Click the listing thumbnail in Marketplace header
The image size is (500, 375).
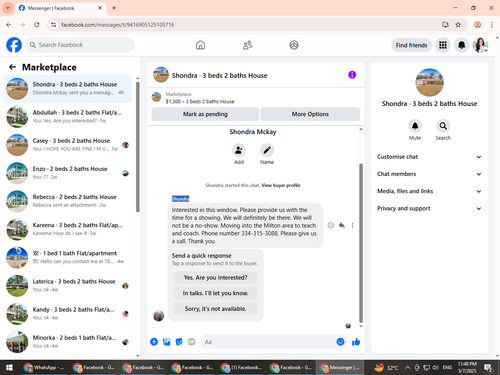(x=156, y=97)
